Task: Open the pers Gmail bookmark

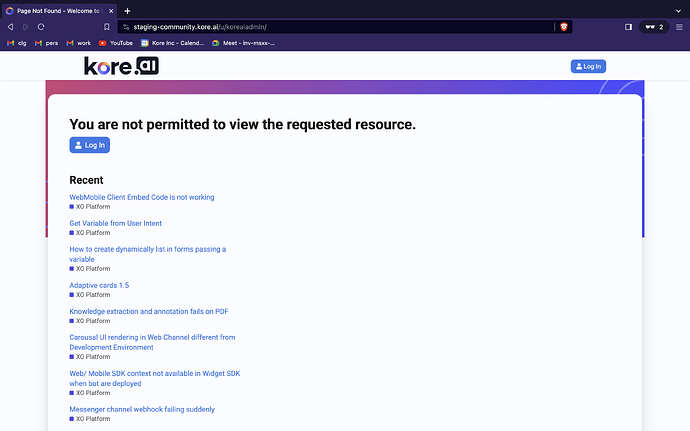Action: 46,43
